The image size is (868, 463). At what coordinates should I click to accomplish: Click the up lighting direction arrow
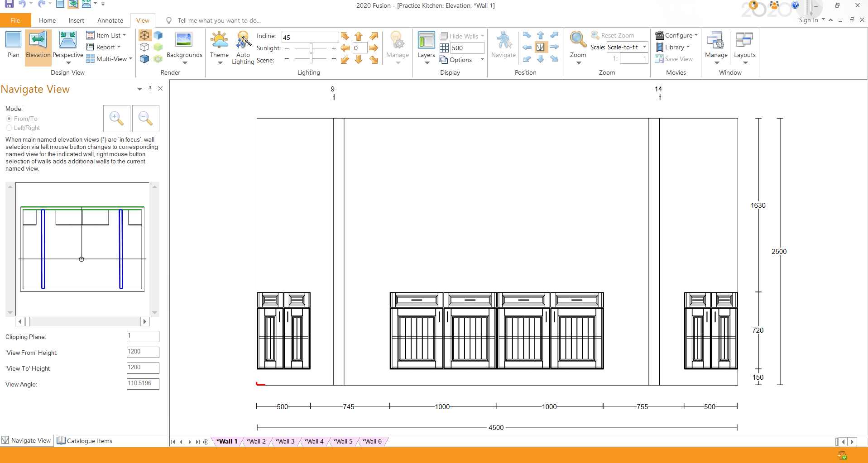click(359, 36)
